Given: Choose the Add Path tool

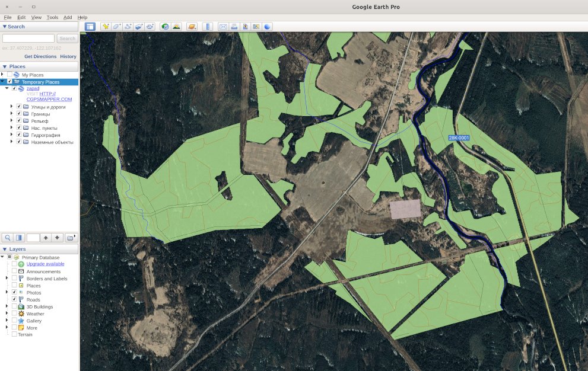Looking at the screenshot, I should pyautogui.click(x=128, y=27).
